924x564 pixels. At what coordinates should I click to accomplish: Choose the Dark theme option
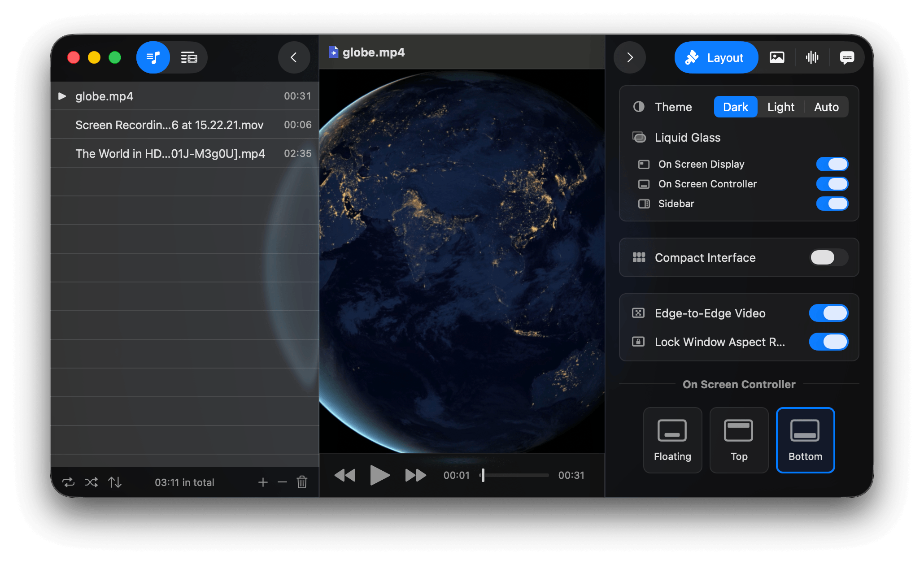click(736, 107)
